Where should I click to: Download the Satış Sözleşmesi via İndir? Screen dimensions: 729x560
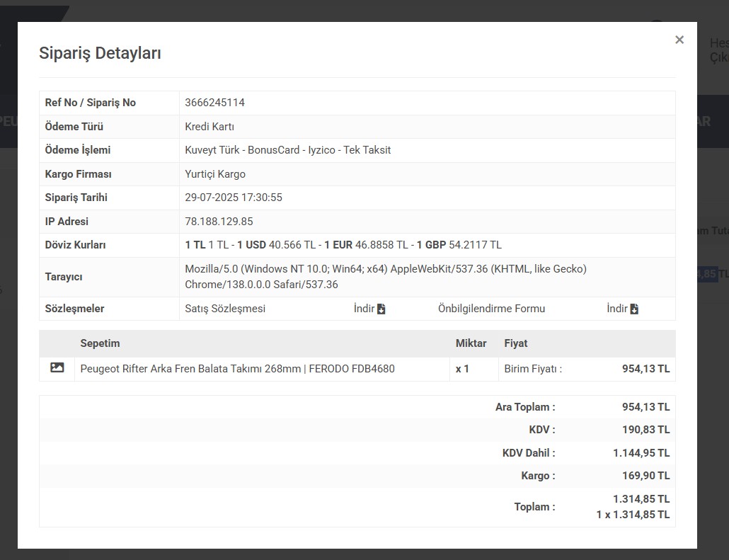(x=369, y=309)
